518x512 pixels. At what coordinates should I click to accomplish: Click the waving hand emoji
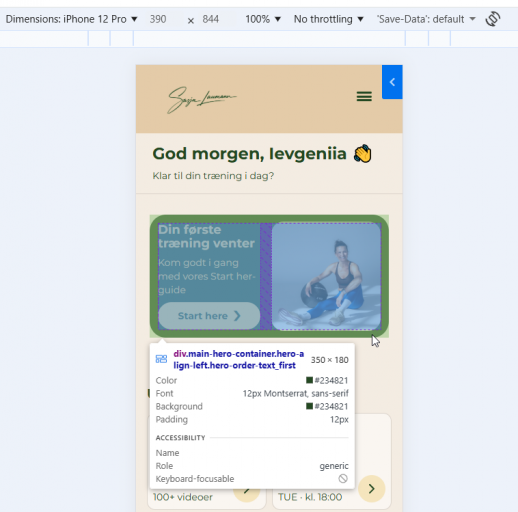[x=363, y=154]
